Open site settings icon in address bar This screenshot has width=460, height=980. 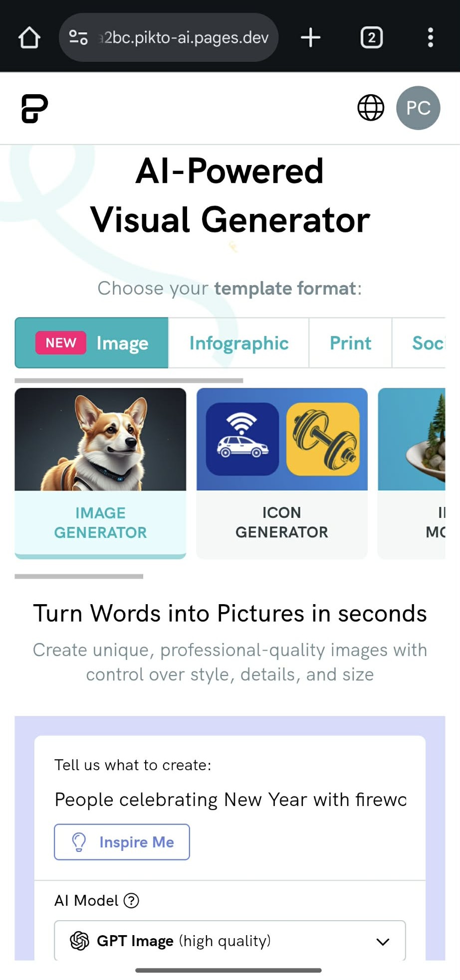[78, 37]
